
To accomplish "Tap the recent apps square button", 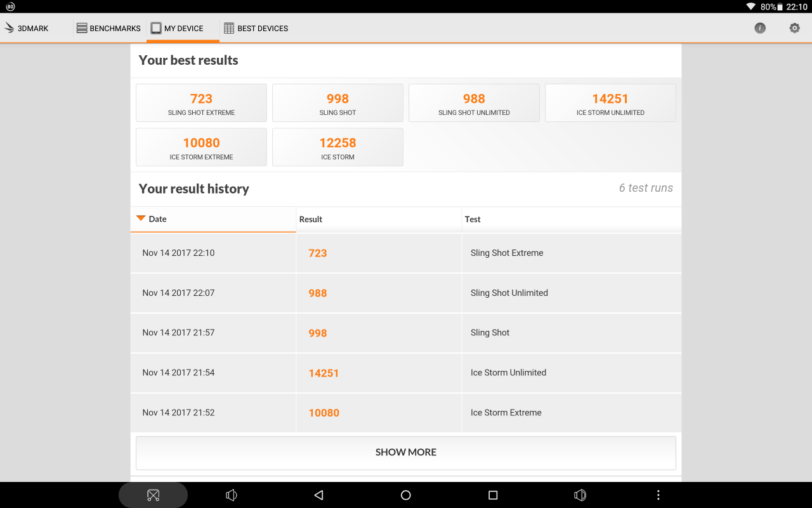I will [493, 495].
